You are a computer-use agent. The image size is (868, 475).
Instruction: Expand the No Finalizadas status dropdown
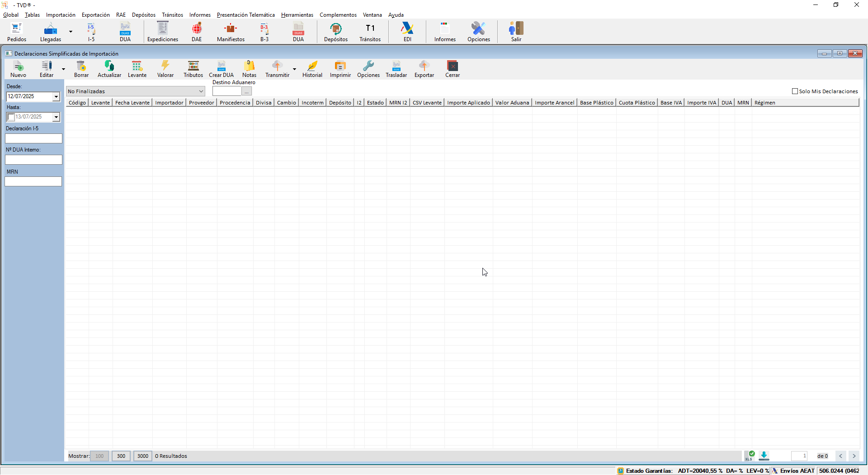coord(201,91)
